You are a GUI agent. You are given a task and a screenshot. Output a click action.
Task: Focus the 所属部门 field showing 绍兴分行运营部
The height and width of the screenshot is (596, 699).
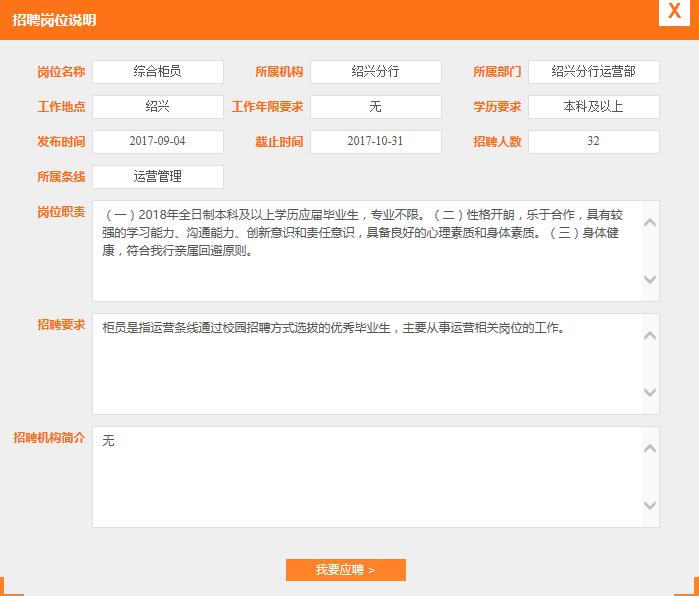tap(593, 72)
